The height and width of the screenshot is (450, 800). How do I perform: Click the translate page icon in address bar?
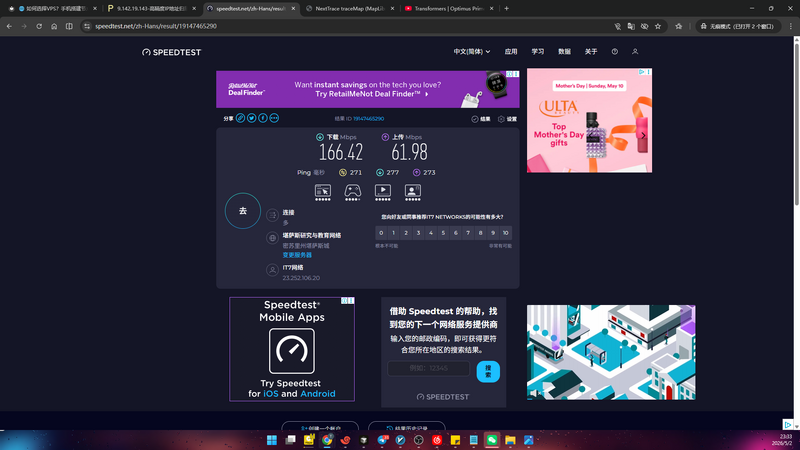(x=631, y=26)
